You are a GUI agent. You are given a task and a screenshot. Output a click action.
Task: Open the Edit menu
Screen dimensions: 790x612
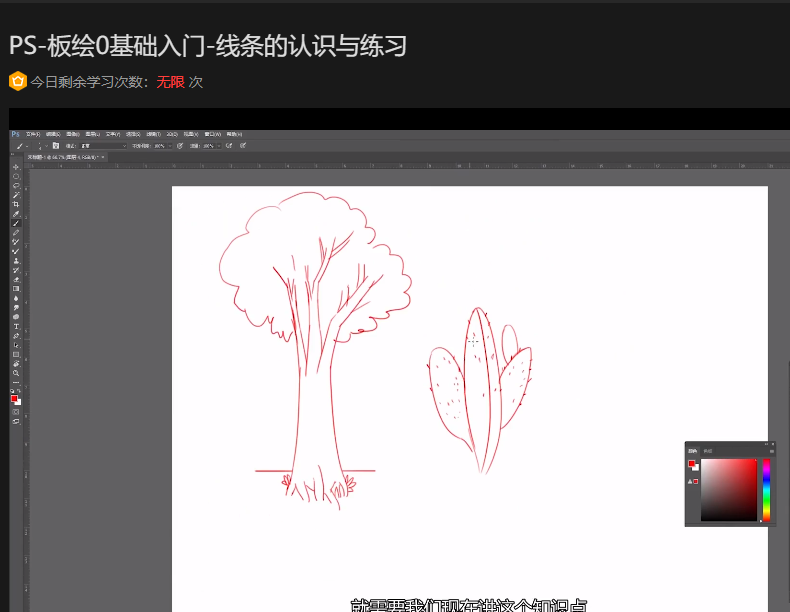[x=53, y=134]
